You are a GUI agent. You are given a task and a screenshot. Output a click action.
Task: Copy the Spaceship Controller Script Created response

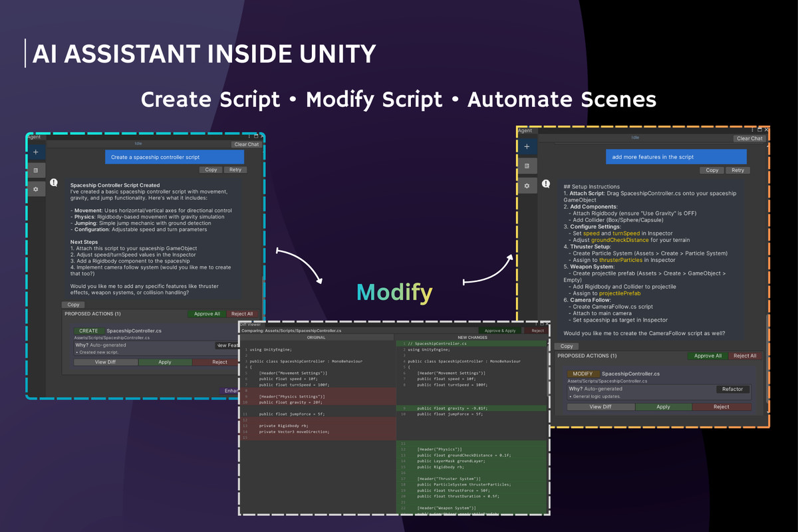(73, 305)
